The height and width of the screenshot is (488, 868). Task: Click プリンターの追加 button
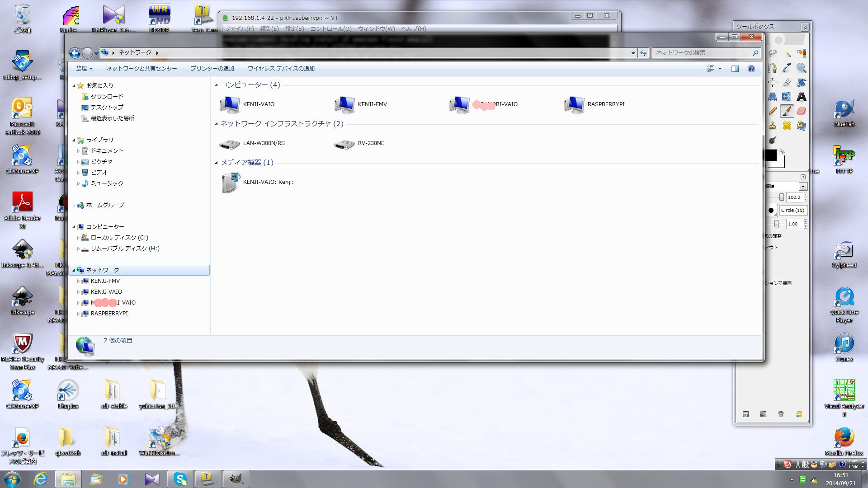pos(212,69)
